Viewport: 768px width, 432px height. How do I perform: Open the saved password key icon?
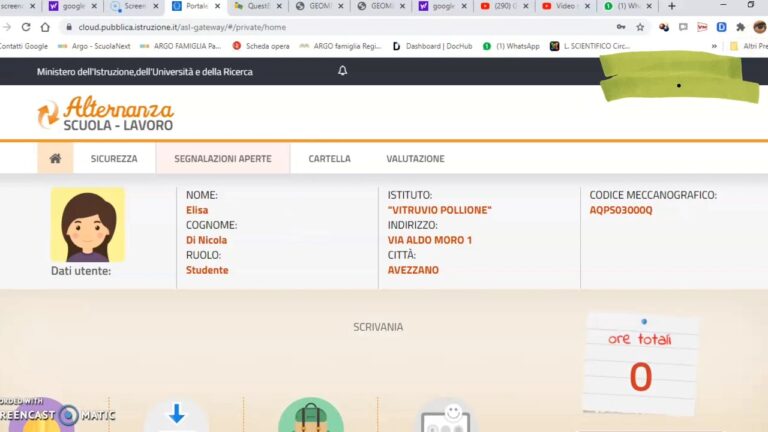point(621,27)
